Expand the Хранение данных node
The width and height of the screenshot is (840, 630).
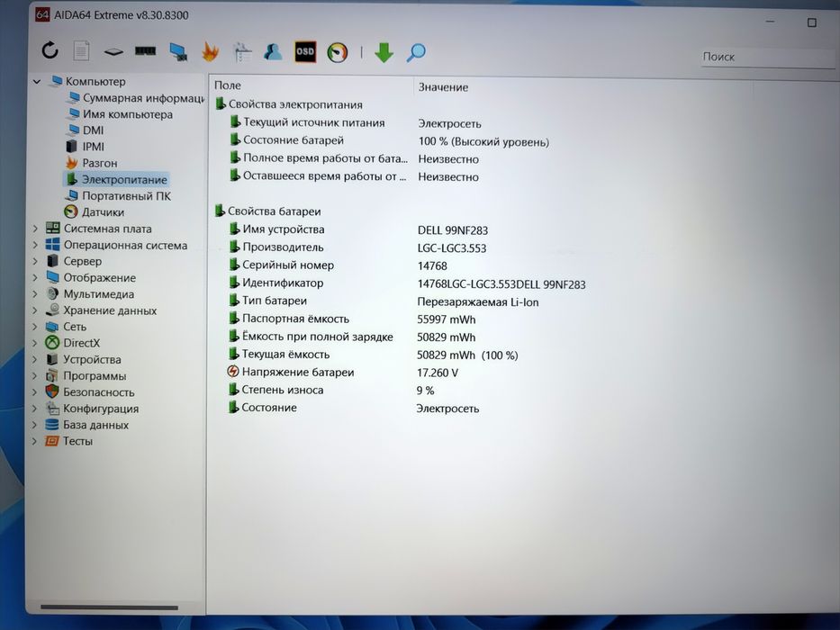point(35,310)
